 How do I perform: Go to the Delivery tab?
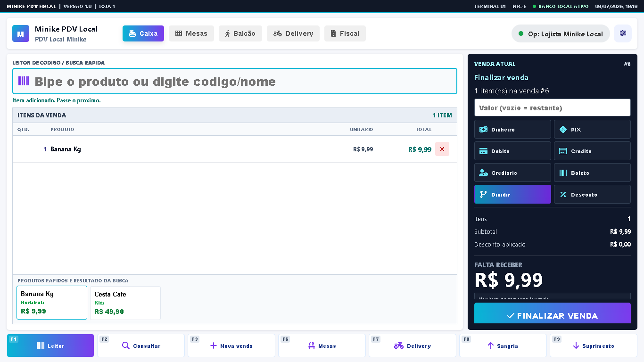click(293, 33)
